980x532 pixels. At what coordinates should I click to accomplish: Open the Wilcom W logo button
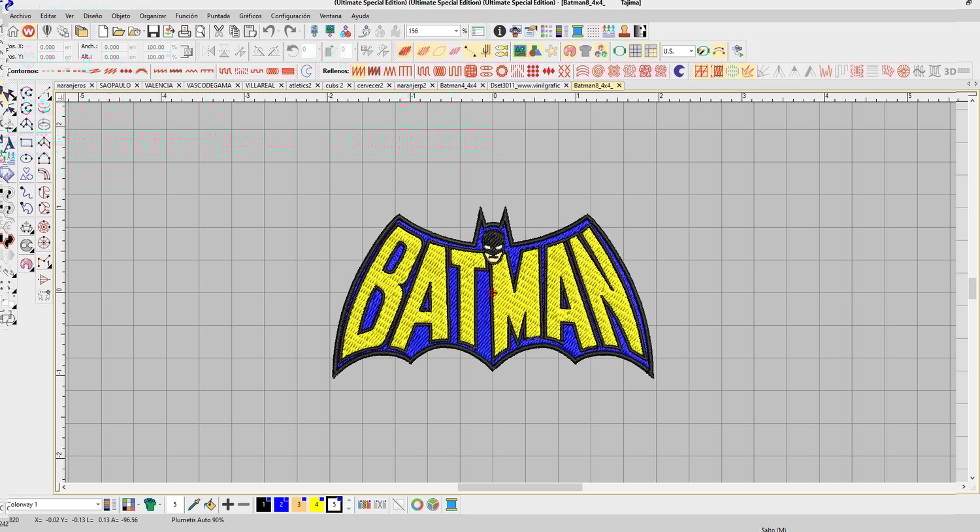pos(29,31)
